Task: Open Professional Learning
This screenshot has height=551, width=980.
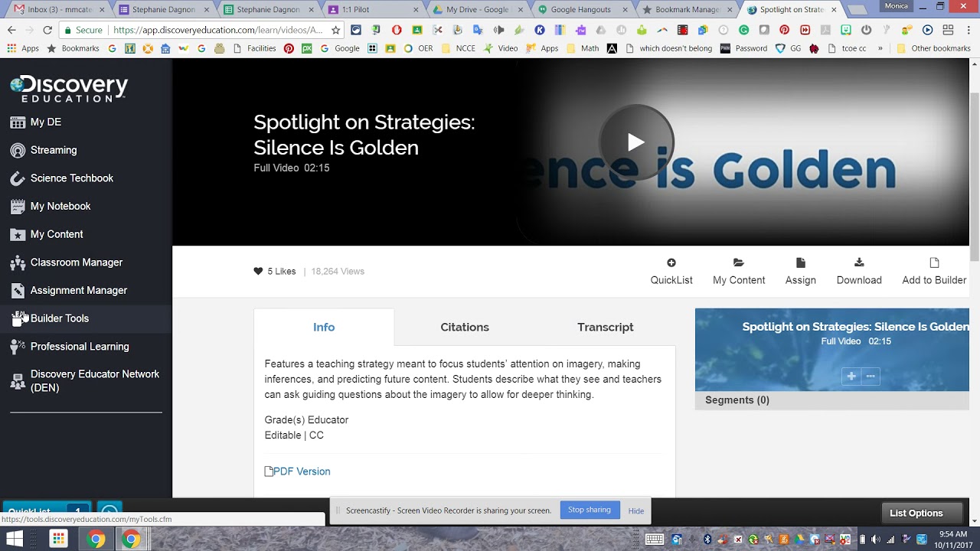Action: [x=80, y=347]
